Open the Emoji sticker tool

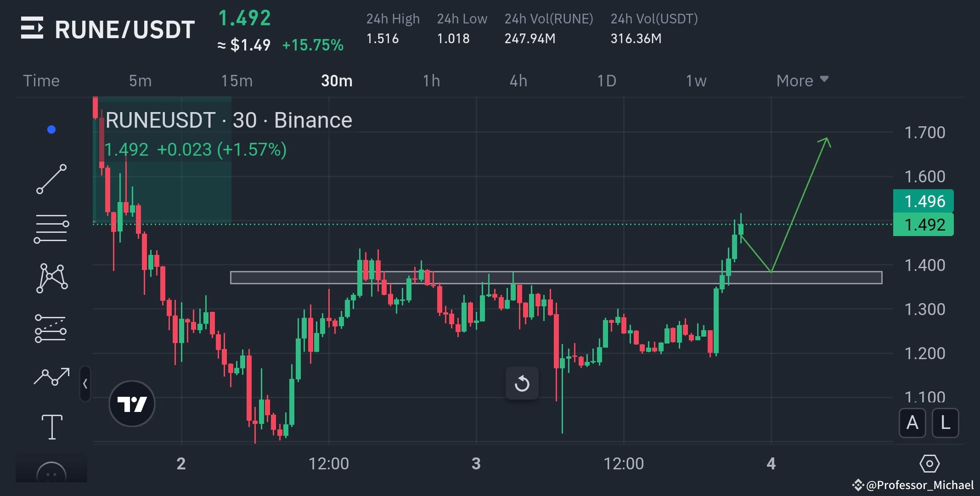click(51, 471)
